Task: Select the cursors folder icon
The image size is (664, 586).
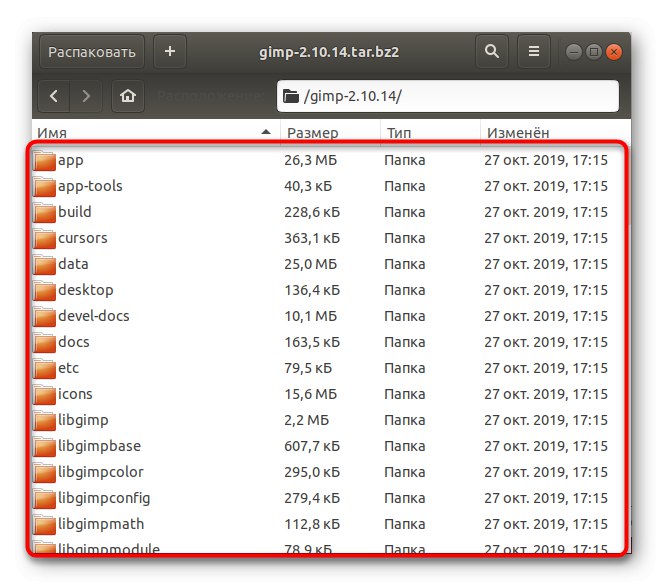Action: tap(44, 238)
